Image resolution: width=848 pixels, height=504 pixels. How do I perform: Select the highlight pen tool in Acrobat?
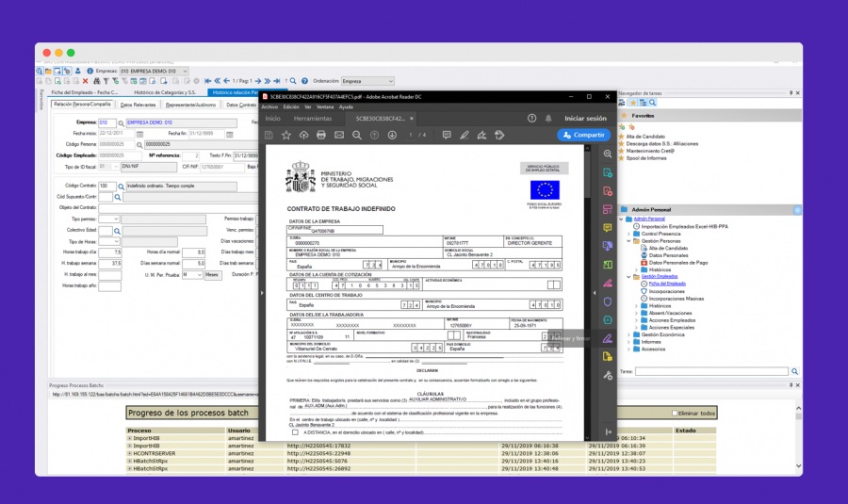coord(464,136)
